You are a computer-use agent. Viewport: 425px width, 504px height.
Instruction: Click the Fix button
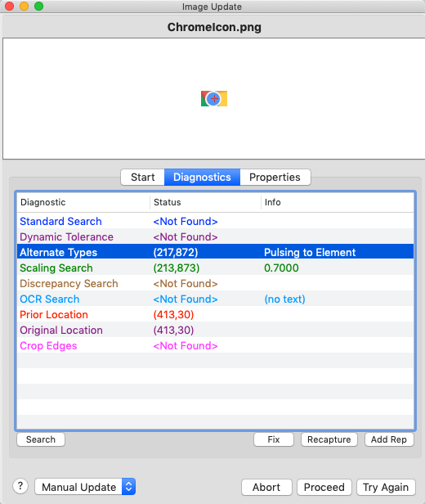(x=274, y=439)
